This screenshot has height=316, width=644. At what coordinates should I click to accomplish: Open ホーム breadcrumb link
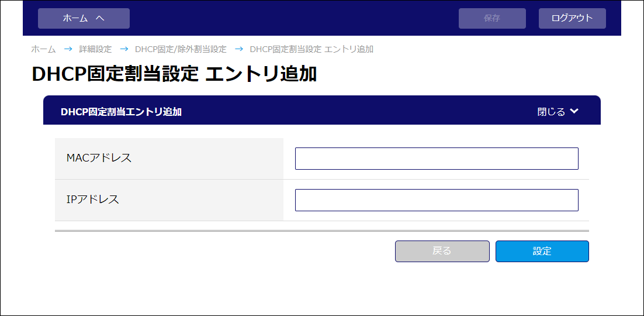(x=43, y=49)
